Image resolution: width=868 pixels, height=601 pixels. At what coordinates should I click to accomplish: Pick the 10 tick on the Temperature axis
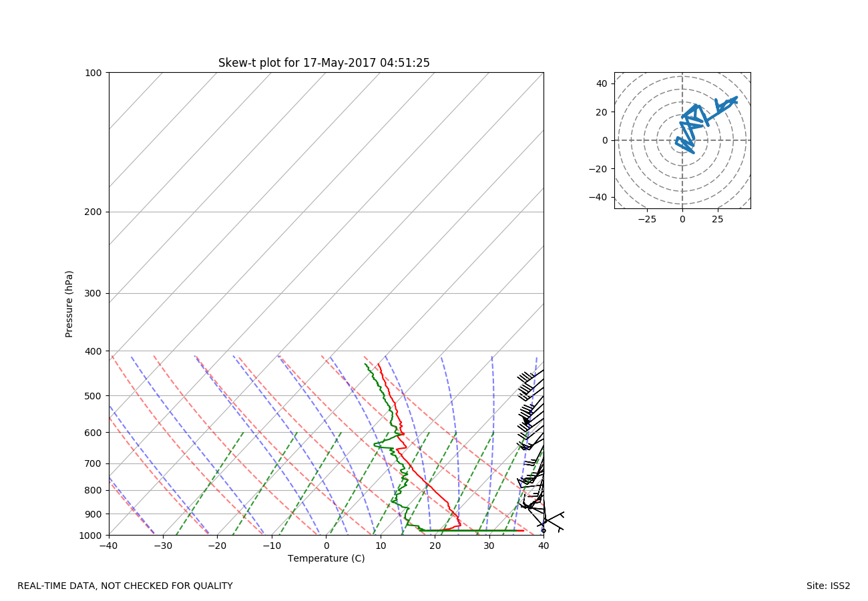381,546
